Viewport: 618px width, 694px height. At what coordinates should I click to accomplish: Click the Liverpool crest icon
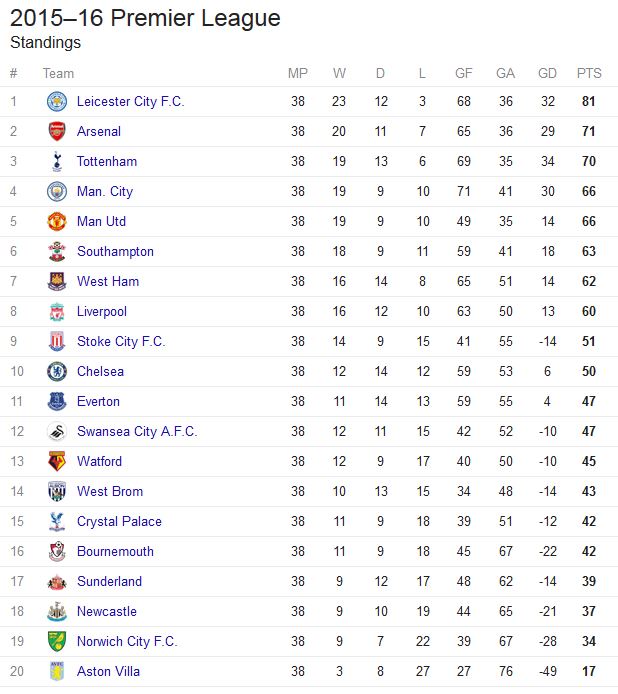(56, 311)
